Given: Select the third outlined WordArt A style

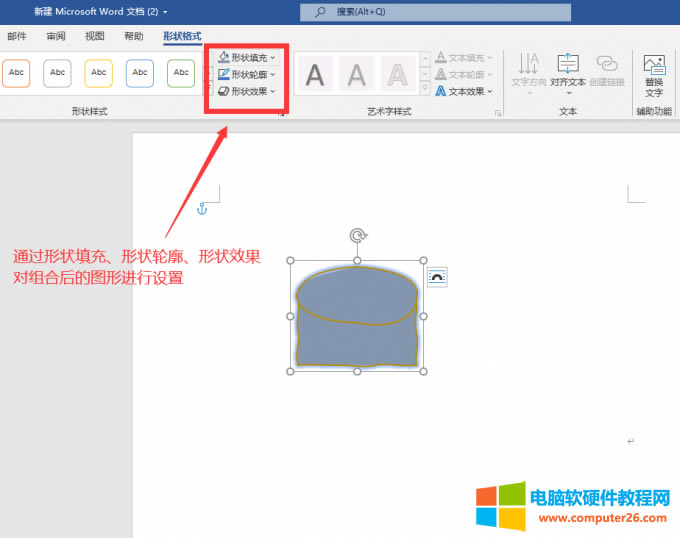Looking at the screenshot, I should click(x=398, y=74).
